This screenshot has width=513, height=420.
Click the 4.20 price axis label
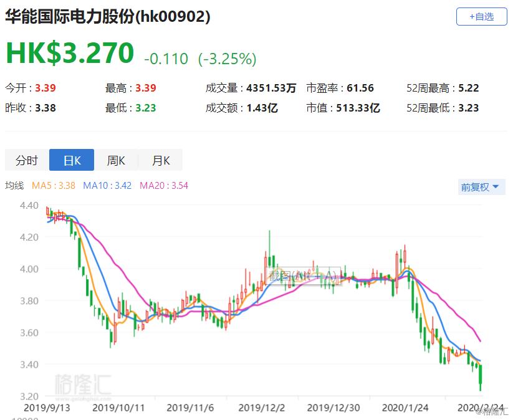tap(29, 237)
